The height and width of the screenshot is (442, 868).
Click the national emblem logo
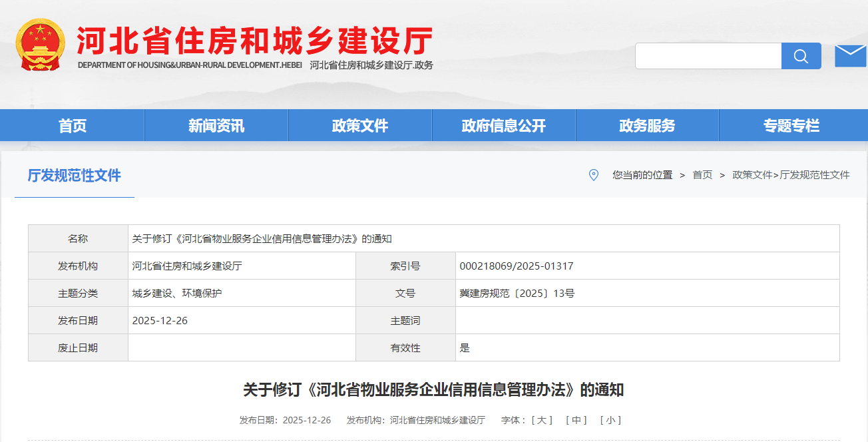pyautogui.click(x=41, y=45)
